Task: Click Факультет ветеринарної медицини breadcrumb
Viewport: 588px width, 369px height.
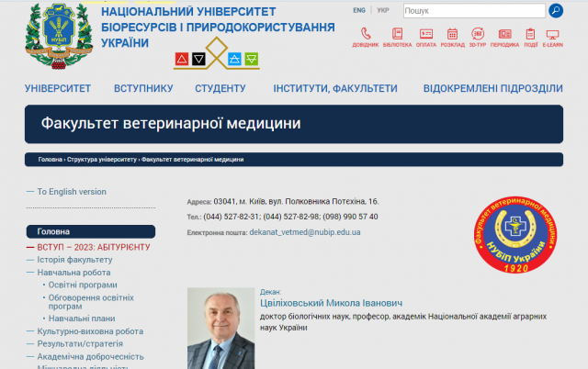Action: pos(192,160)
